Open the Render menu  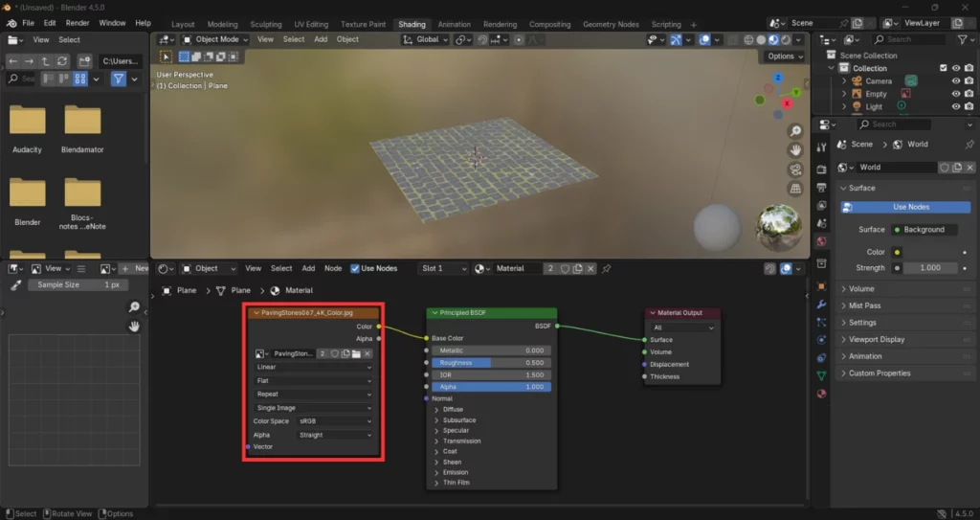point(78,22)
